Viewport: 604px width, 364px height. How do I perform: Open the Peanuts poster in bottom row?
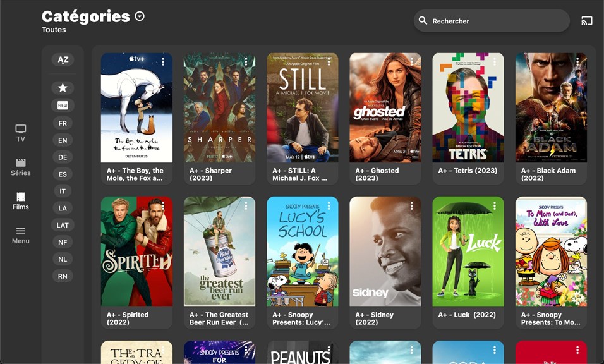point(303,352)
